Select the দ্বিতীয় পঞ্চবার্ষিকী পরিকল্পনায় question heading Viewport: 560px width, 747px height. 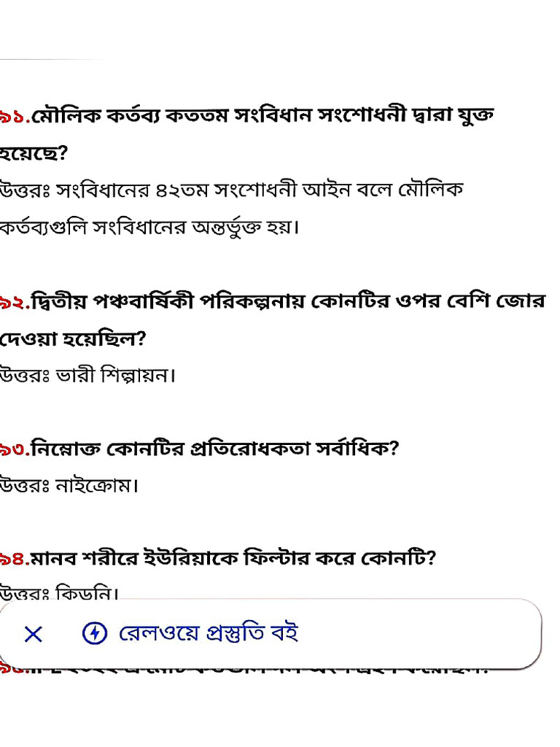click(x=271, y=320)
